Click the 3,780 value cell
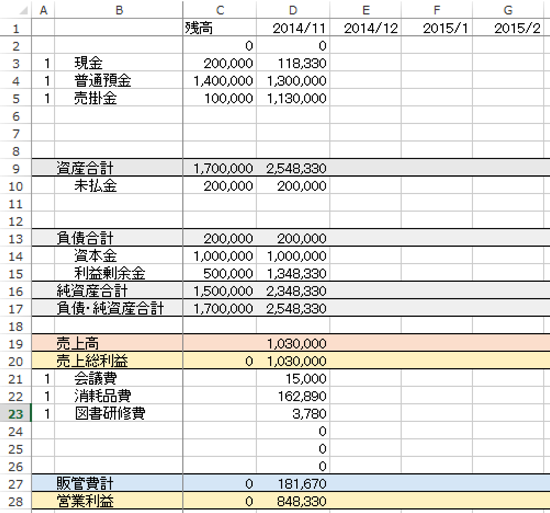Screen dimensions: 550x513 [x=293, y=414]
